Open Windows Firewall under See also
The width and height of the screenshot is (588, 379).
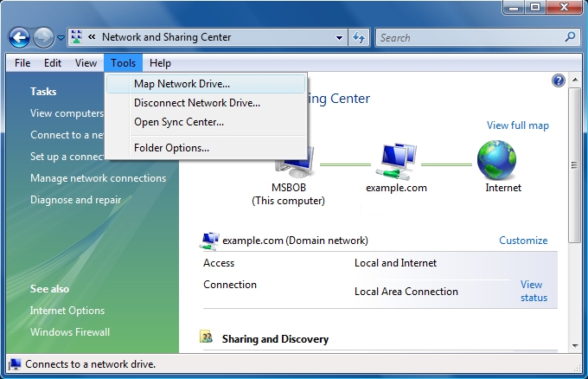[x=70, y=332]
